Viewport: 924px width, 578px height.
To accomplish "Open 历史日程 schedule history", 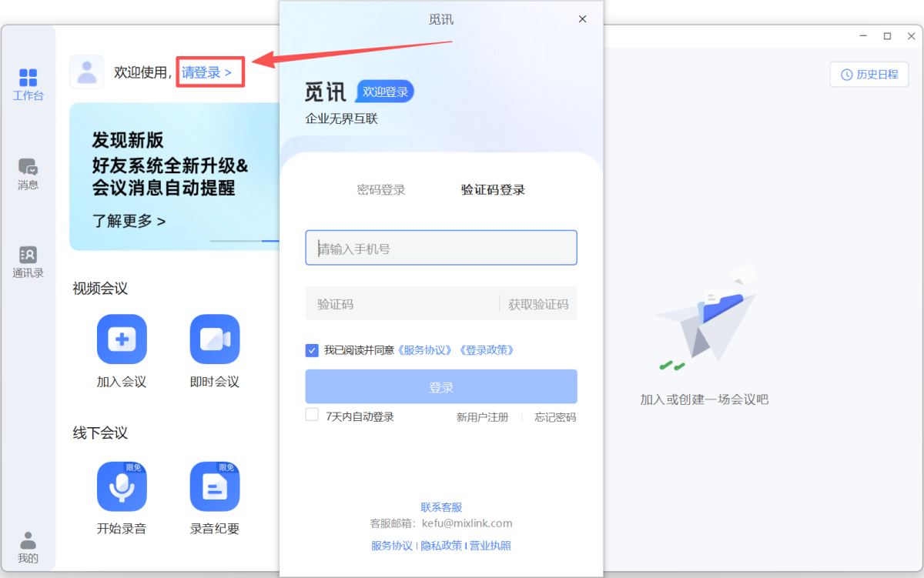I will [869, 75].
